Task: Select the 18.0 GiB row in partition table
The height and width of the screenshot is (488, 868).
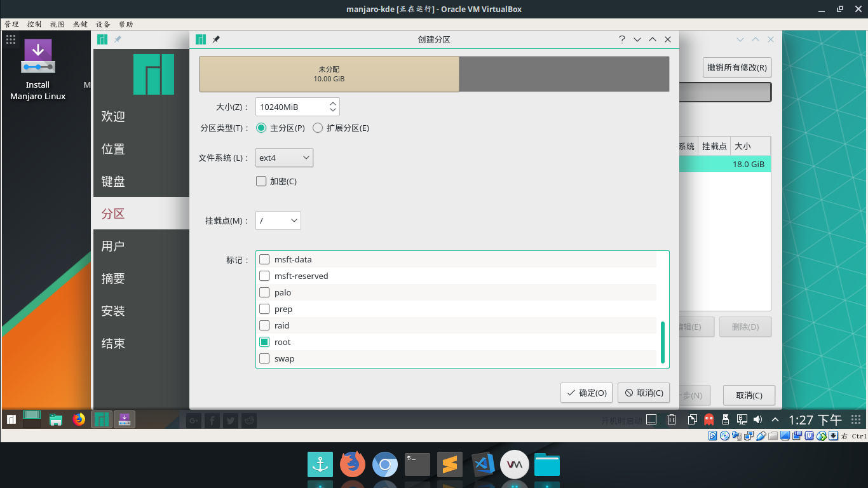Action: [x=725, y=164]
